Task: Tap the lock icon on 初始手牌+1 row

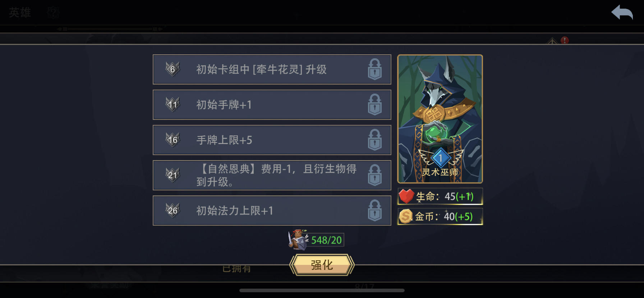Action: click(375, 104)
